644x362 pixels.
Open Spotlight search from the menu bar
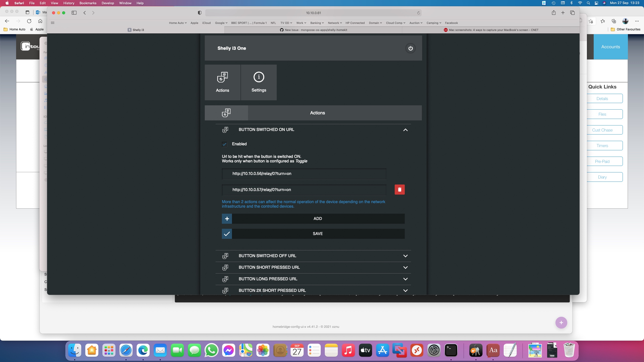pyautogui.click(x=588, y=3)
